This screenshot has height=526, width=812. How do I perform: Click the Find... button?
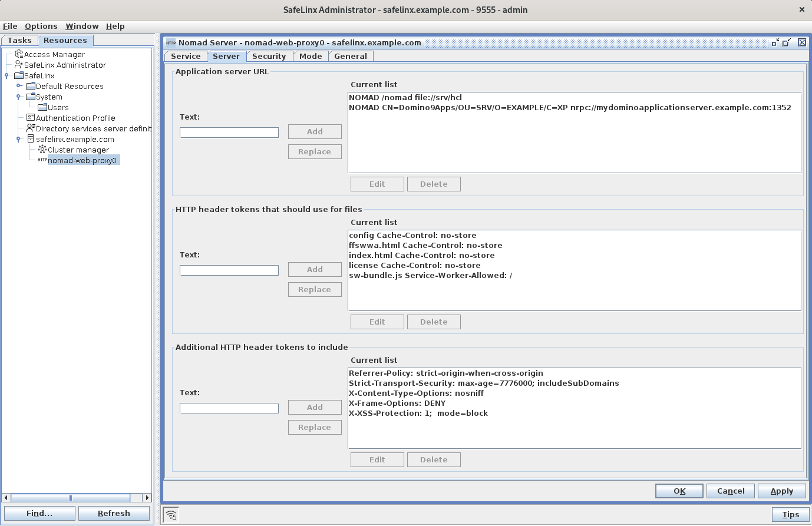click(x=39, y=513)
